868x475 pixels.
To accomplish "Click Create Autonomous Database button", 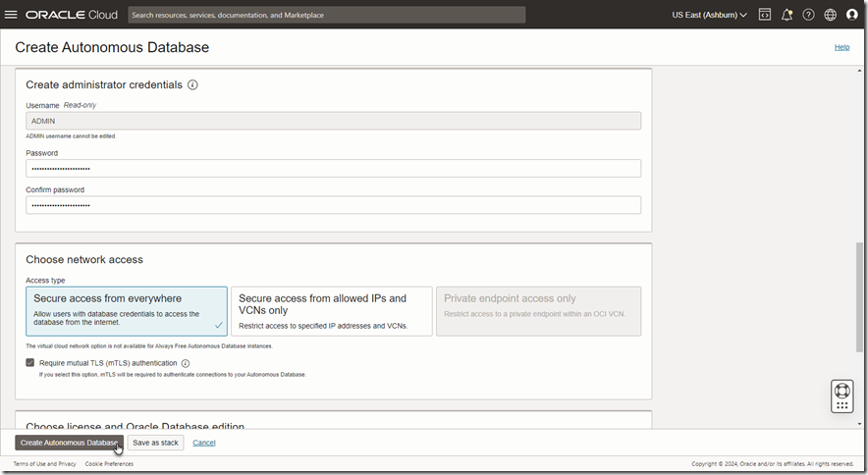I will [69, 443].
